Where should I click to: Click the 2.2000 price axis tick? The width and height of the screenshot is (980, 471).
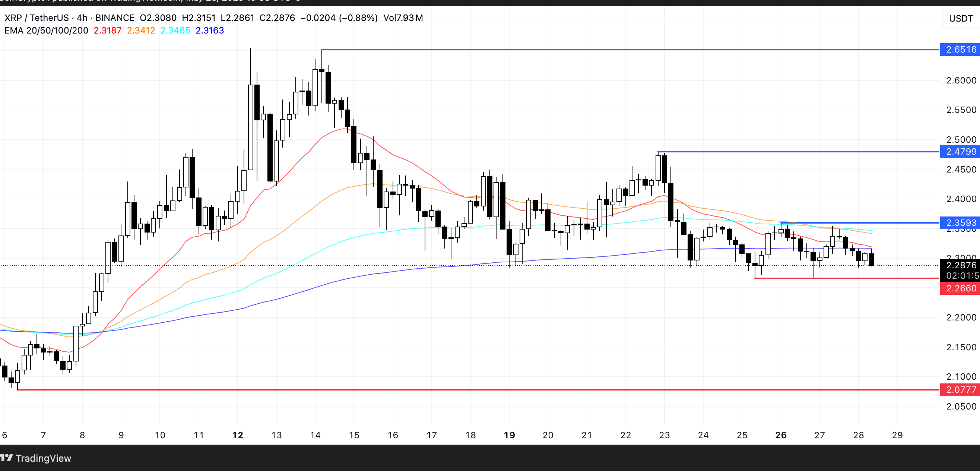(961, 317)
